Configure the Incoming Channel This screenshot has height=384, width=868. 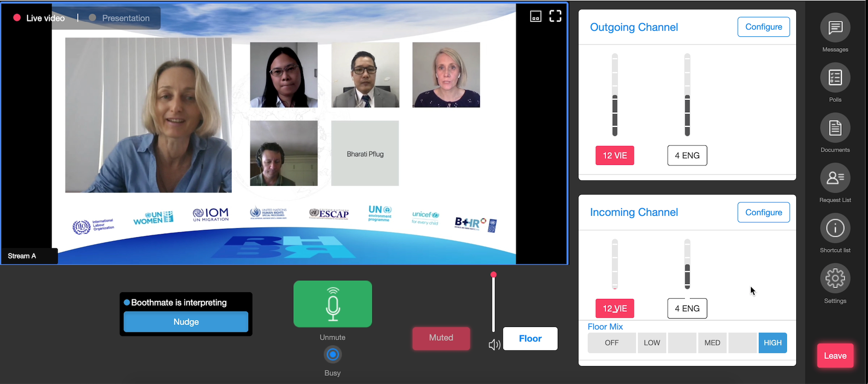[x=763, y=213]
